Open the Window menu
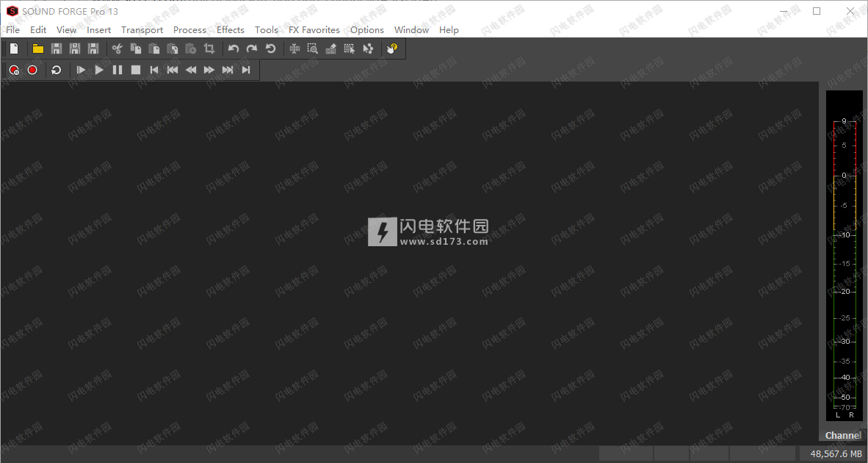Image resolution: width=868 pixels, height=463 pixels. (x=411, y=30)
